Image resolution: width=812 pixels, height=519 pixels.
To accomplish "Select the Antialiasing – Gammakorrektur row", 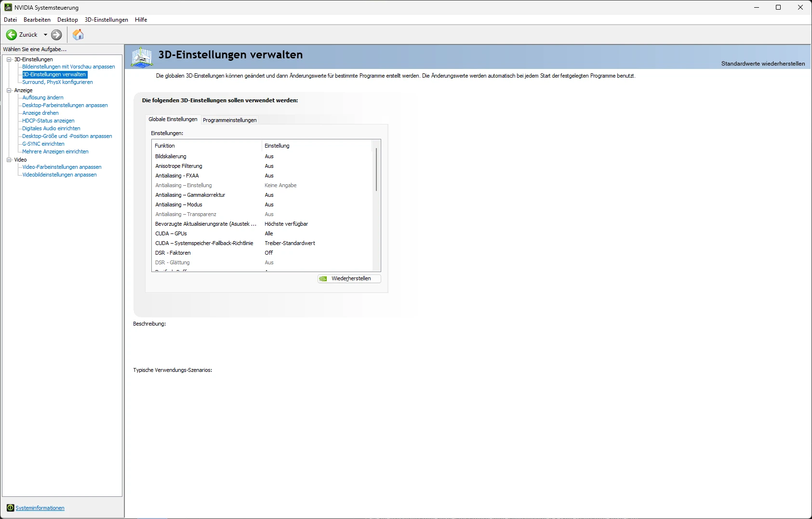I will [262, 195].
